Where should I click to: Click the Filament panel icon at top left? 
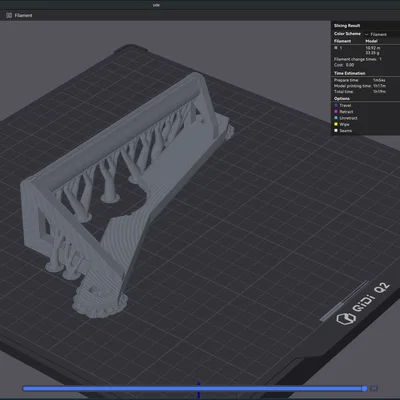point(9,15)
